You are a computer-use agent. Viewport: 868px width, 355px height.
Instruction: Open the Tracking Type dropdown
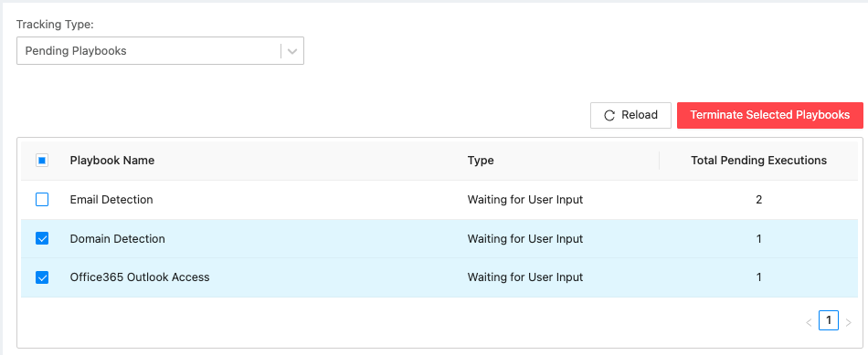[x=160, y=51]
